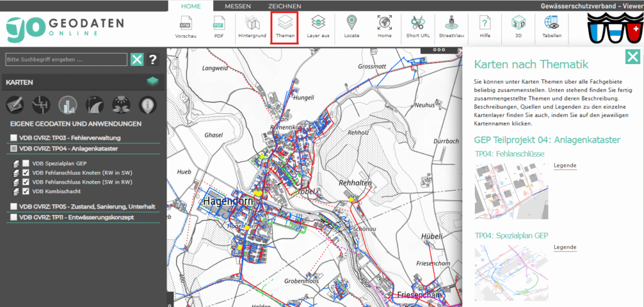
Task: Open the Short URL tool
Action: [x=418, y=28]
